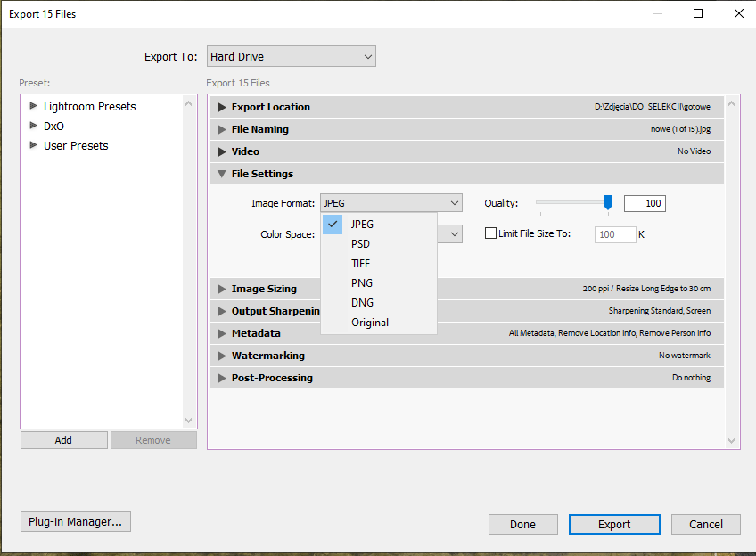
Task: Expand the Watermarking section
Action: click(x=223, y=356)
